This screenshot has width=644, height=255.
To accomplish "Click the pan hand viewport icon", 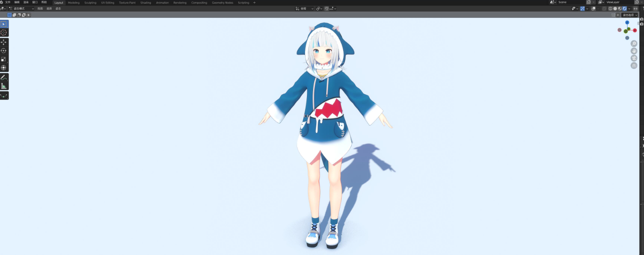I will 634,51.
